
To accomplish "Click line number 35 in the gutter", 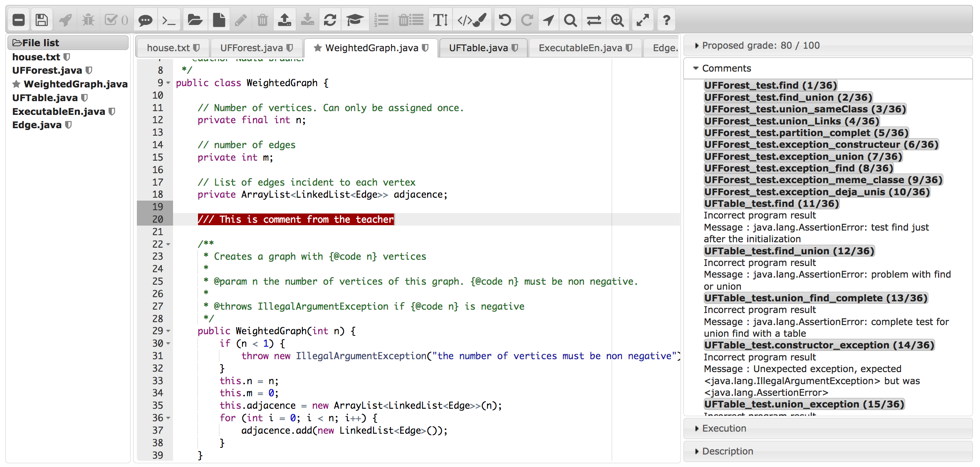I will coord(158,405).
